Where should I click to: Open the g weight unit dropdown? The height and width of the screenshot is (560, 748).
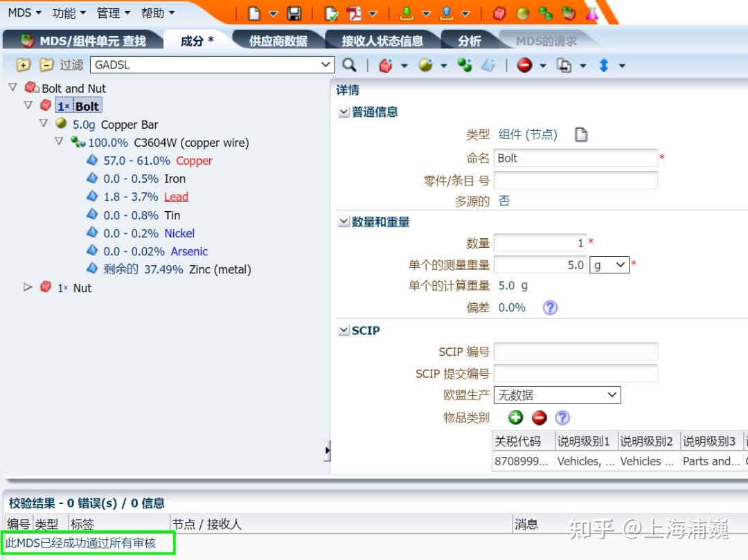(608, 265)
